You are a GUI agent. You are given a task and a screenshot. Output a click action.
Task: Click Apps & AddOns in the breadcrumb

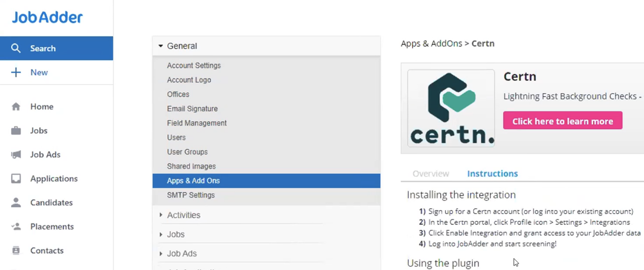coord(431,44)
